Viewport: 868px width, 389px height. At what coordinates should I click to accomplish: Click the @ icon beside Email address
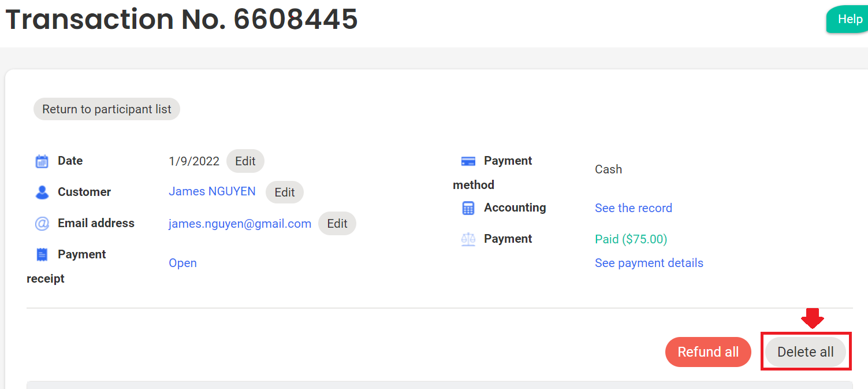42,224
